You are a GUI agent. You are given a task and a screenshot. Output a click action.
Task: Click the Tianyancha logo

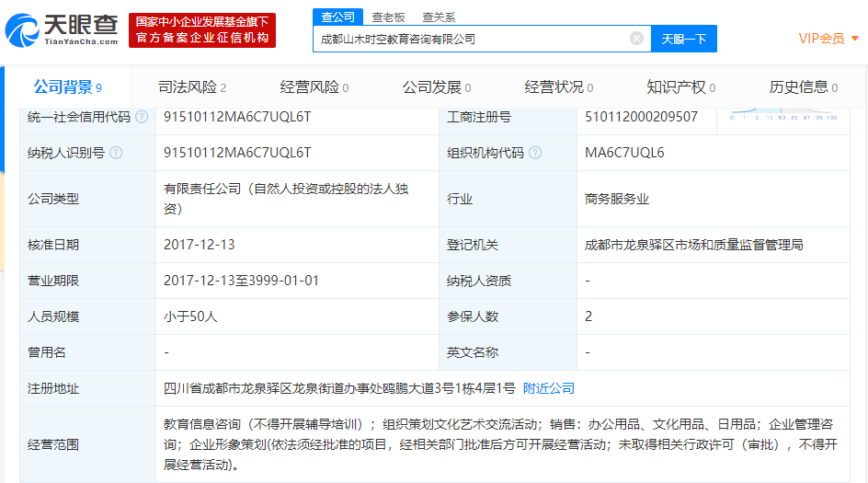click(62, 29)
